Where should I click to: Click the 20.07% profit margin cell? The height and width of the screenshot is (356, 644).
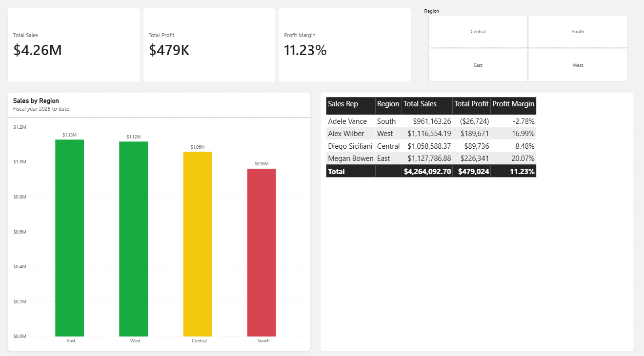[x=513, y=158]
